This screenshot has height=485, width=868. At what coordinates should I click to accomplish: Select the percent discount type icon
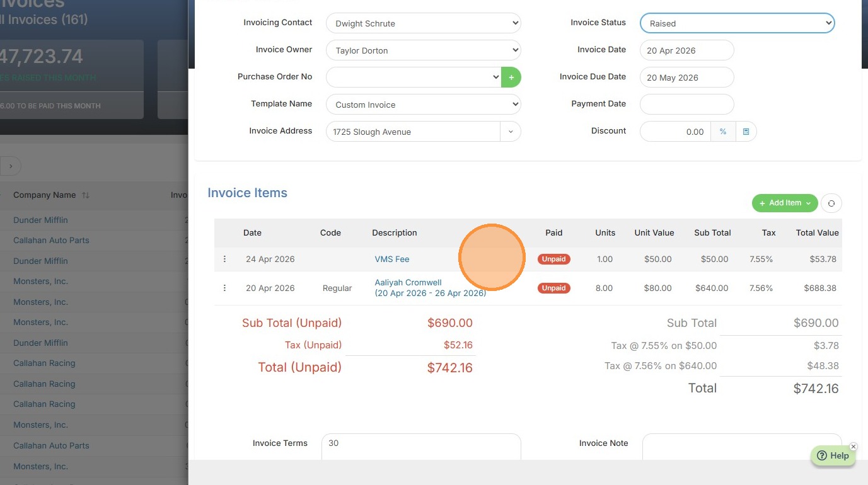(x=723, y=132)
